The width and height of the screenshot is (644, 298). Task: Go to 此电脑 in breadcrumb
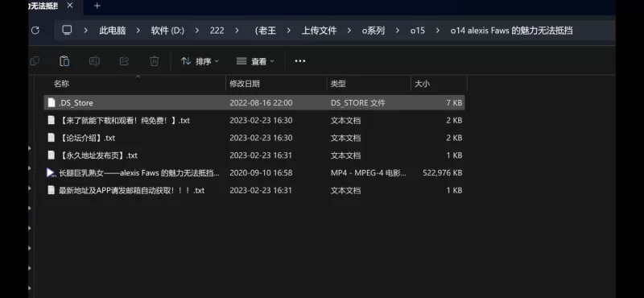(x=113, y=31)
